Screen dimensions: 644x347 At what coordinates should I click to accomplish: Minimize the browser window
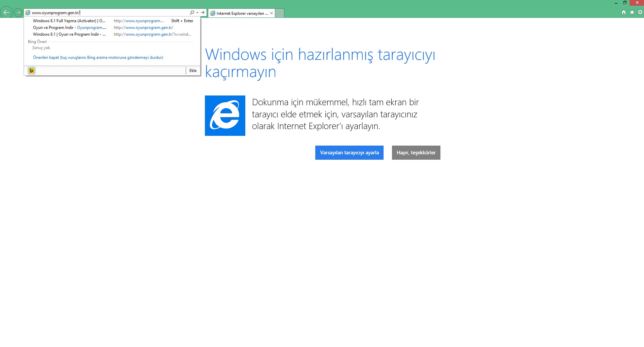616,3
